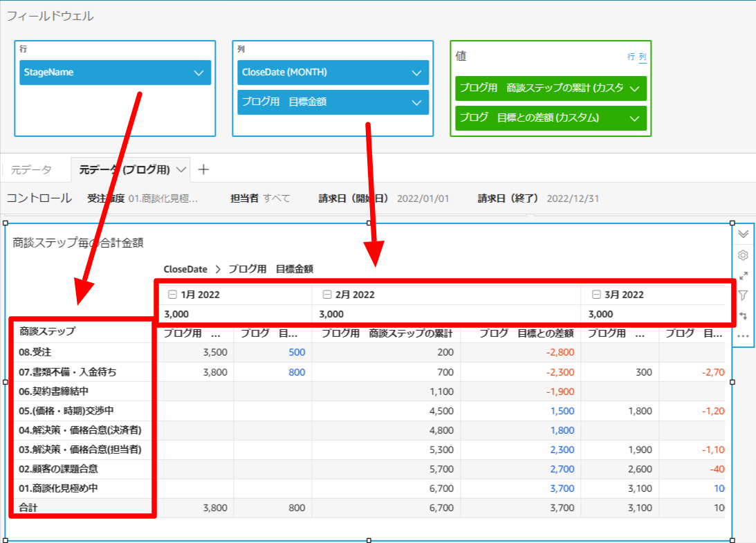Maximize the pivot table visual

(744, 275)
